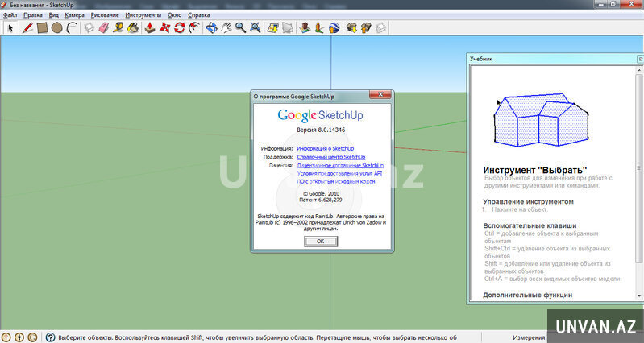Choose the red Move arrows tool
This screenshot has height=343, width=644.
pos(165,27)
